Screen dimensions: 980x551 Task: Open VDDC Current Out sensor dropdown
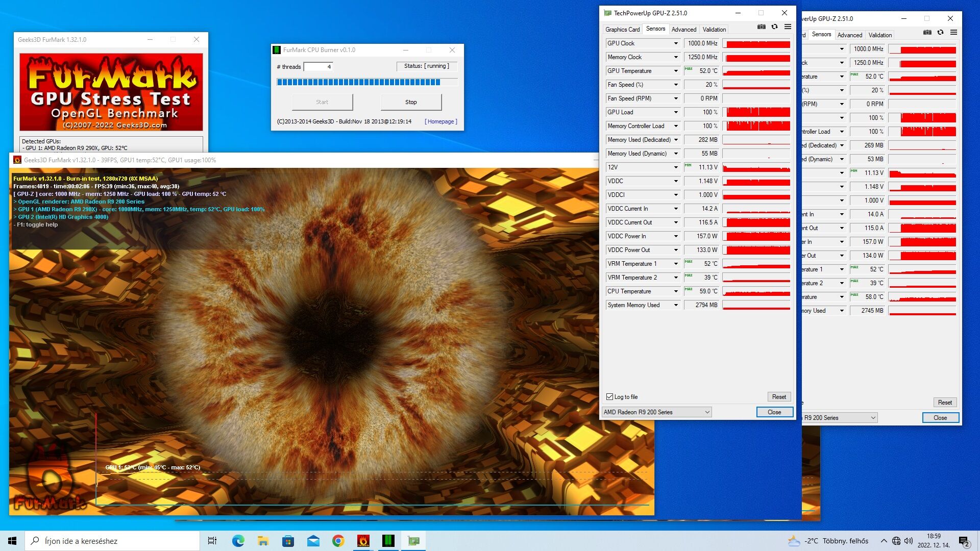click(676, 222)
